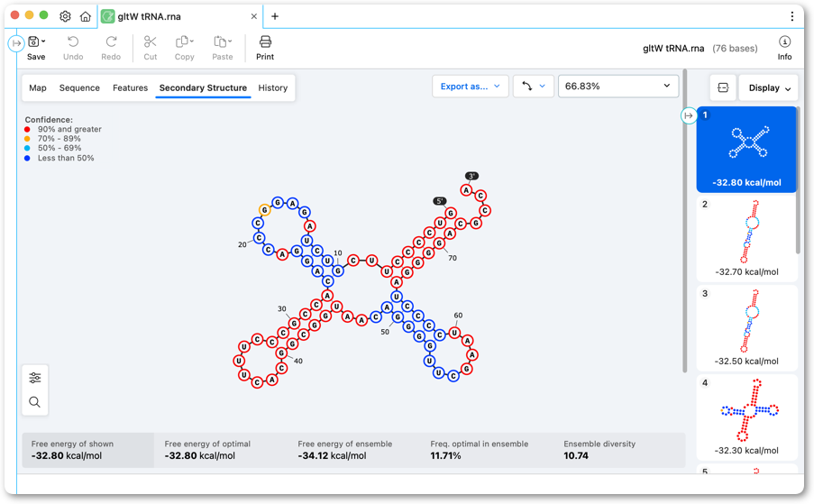Click the Save icon in the toolbar
The image size is (814, 504).
coord(33,41)
